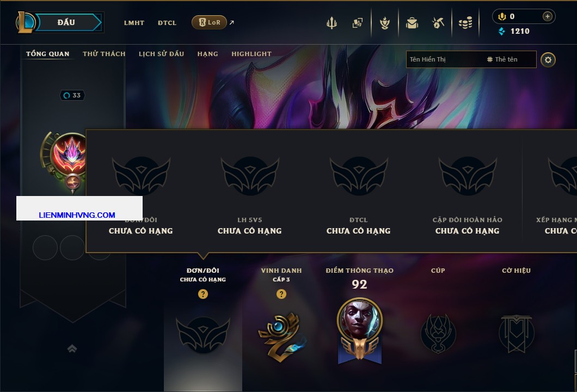Open the Hạng tab
This screenshot has height=392, width=577.
[x=207, y=54]
